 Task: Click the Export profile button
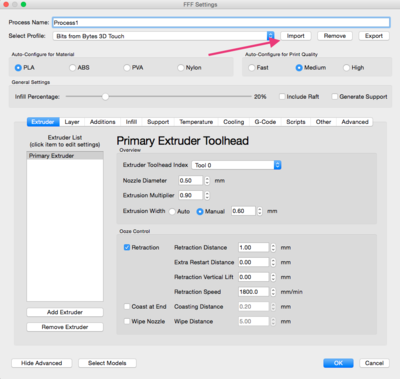(374, 36)
